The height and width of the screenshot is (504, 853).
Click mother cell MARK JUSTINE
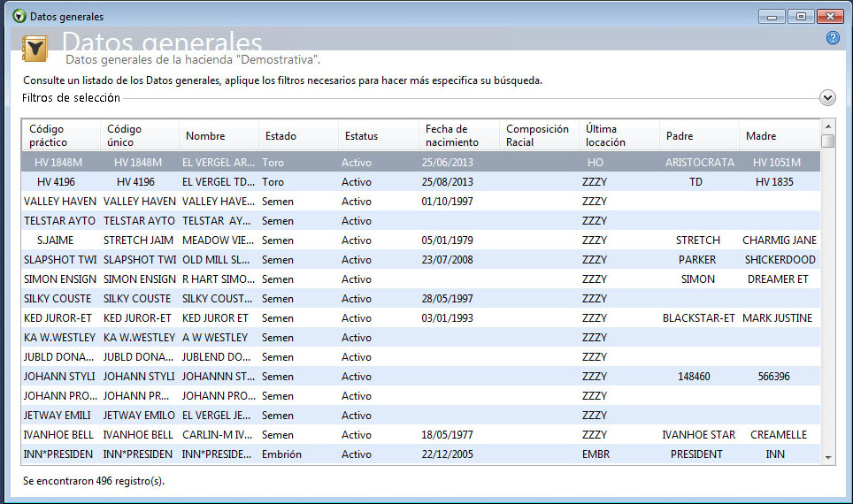(777, 318)
